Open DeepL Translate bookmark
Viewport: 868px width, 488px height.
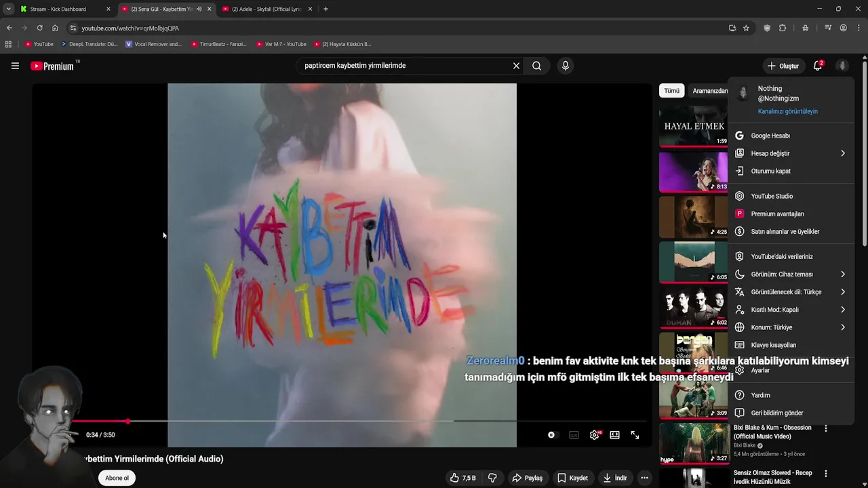coord(90,44)
